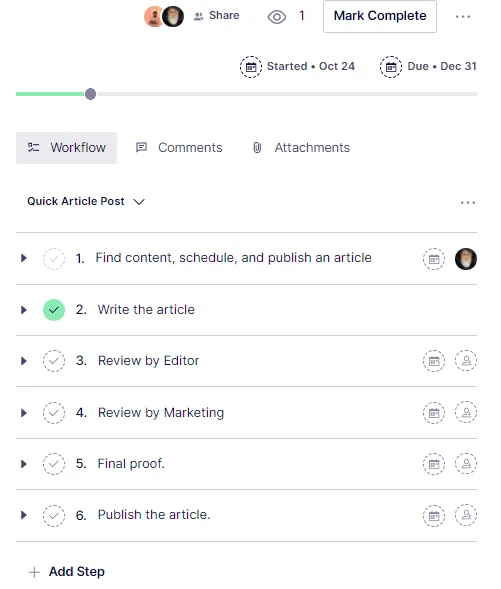Click the watchers eye icon
This screenshot has height=589, width=501.
[277, 17]
